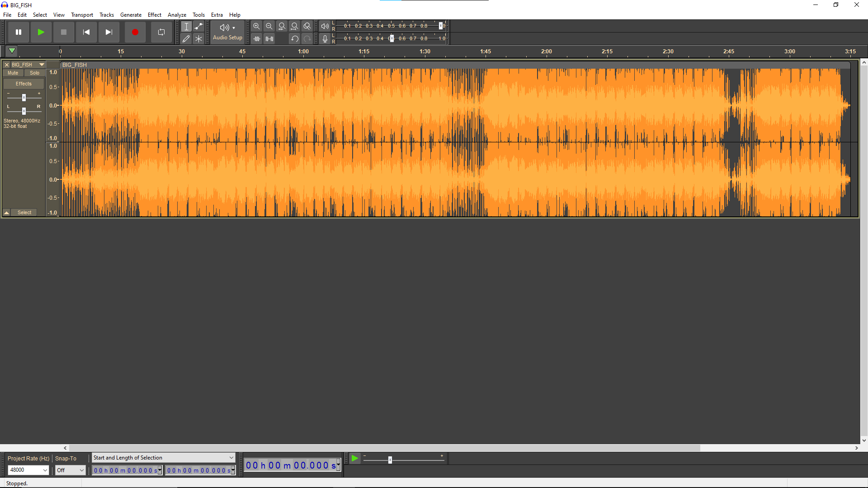Screen dimensions: 868x488
Task: Skip to start of track
Action: [86, 32]
